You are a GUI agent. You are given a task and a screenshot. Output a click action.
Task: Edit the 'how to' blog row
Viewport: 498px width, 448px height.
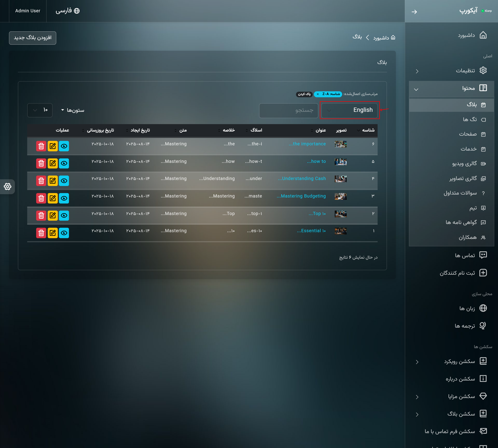(x=52, y=163)
